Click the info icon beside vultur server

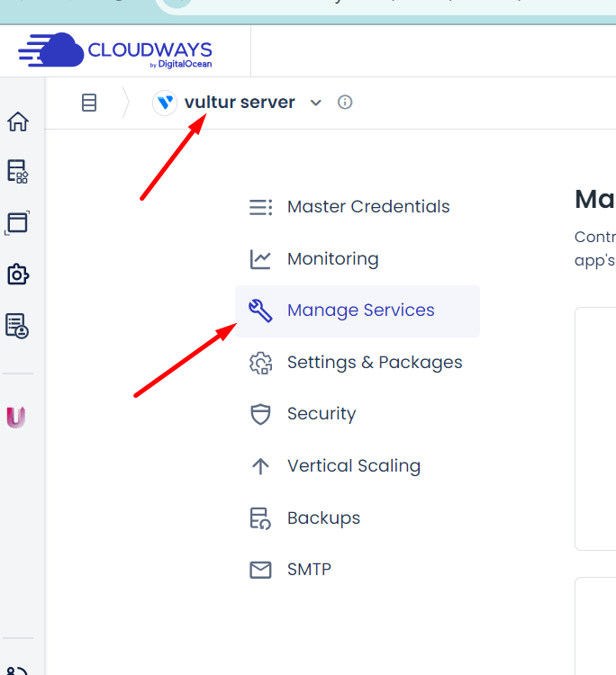(x=345, y=103)
